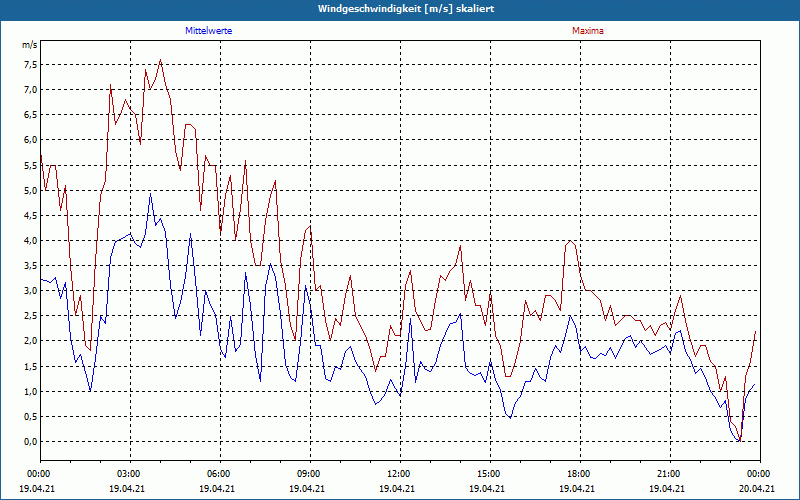Image resolution: width=800 pixels, height=500 pixels.
Task: Click the 7,5 y-axis value
Action: [30, 65]
